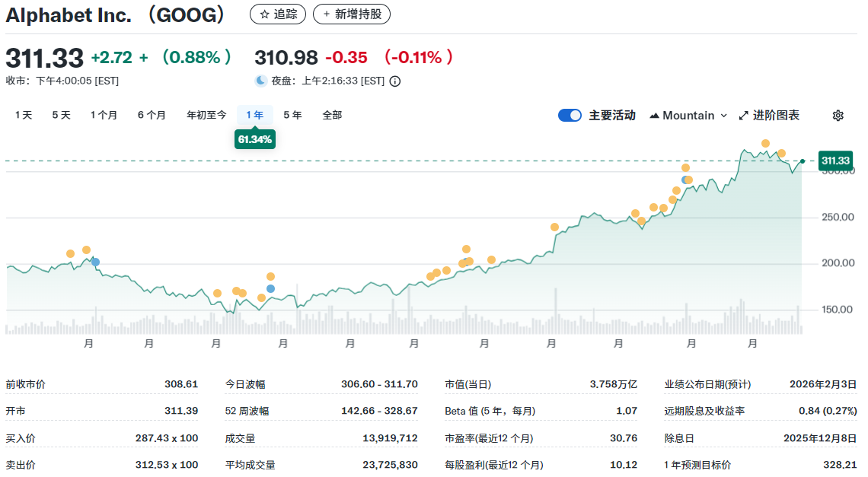Screen dimensions: 868x477
Task: Select the 年初至今 range tab
Action: (206, 115)
